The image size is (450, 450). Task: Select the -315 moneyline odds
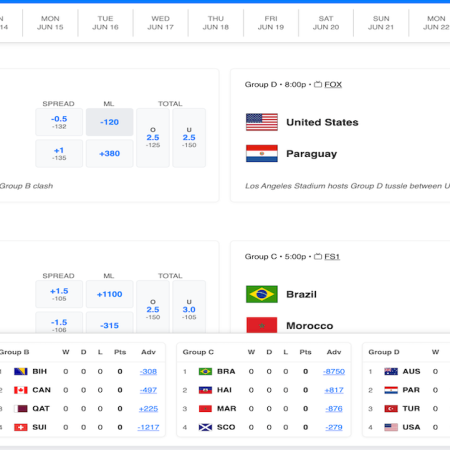click(x=109, y=323)
